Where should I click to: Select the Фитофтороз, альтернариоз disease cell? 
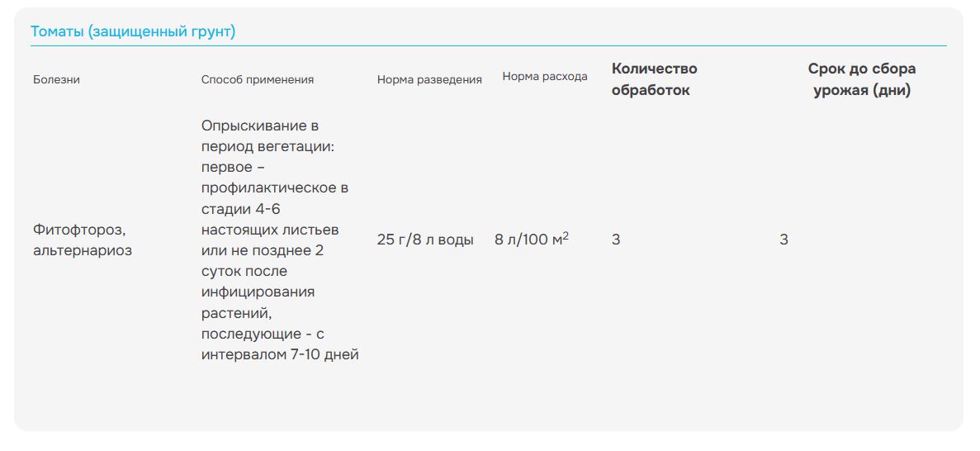coord(83,240)
